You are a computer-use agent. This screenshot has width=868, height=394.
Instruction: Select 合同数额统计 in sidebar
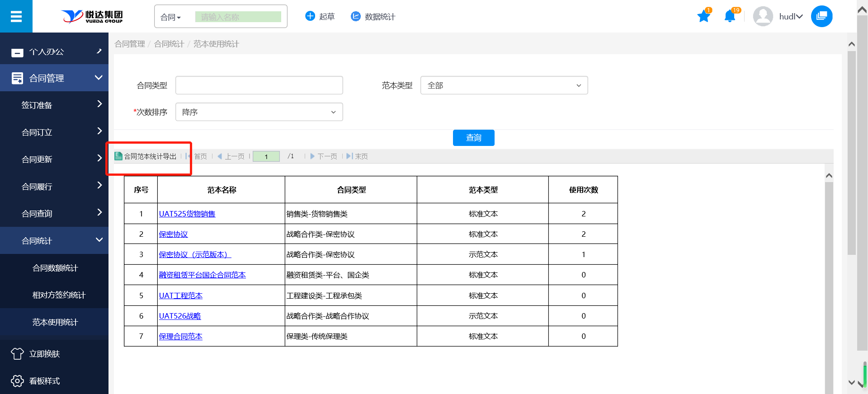55,268
